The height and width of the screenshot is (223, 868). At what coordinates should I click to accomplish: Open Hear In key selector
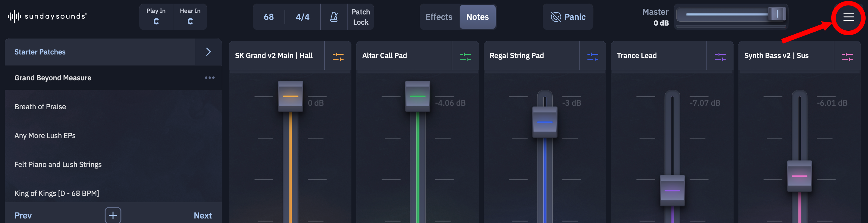(x=190, y=17)
